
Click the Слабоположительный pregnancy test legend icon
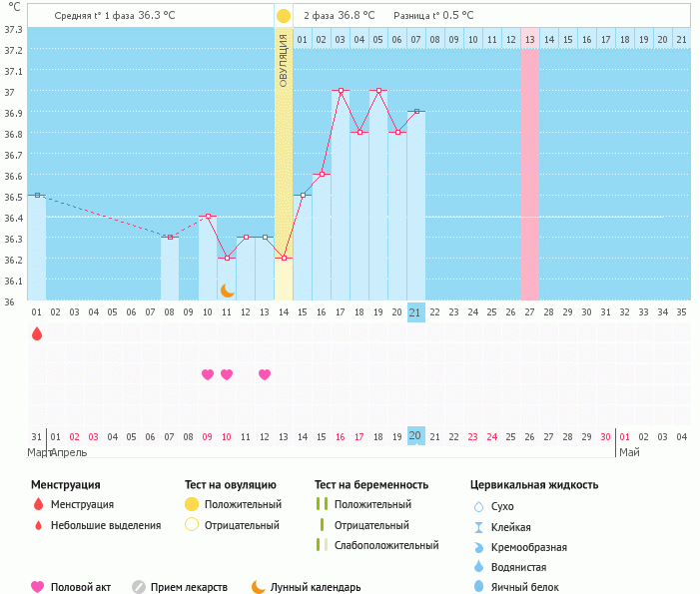[x=321, y=545]
